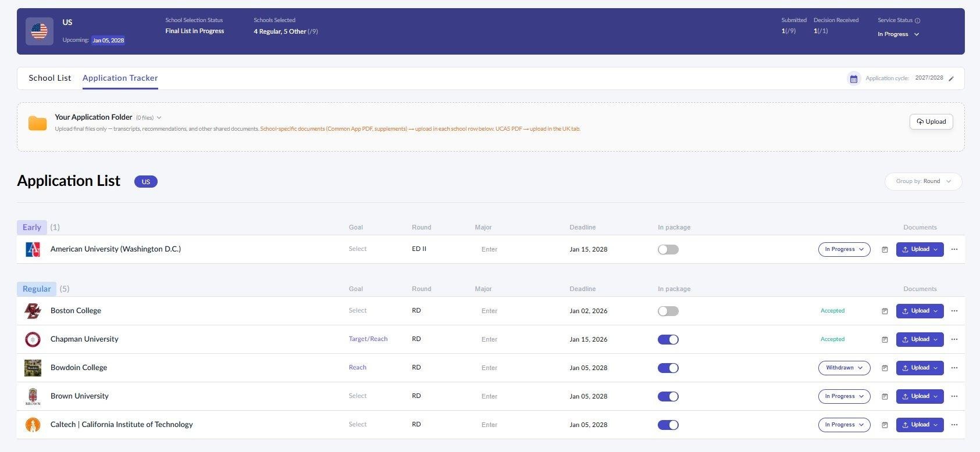Open notes icon for Caltech row
980x452 pixels.
click(885, 425)
